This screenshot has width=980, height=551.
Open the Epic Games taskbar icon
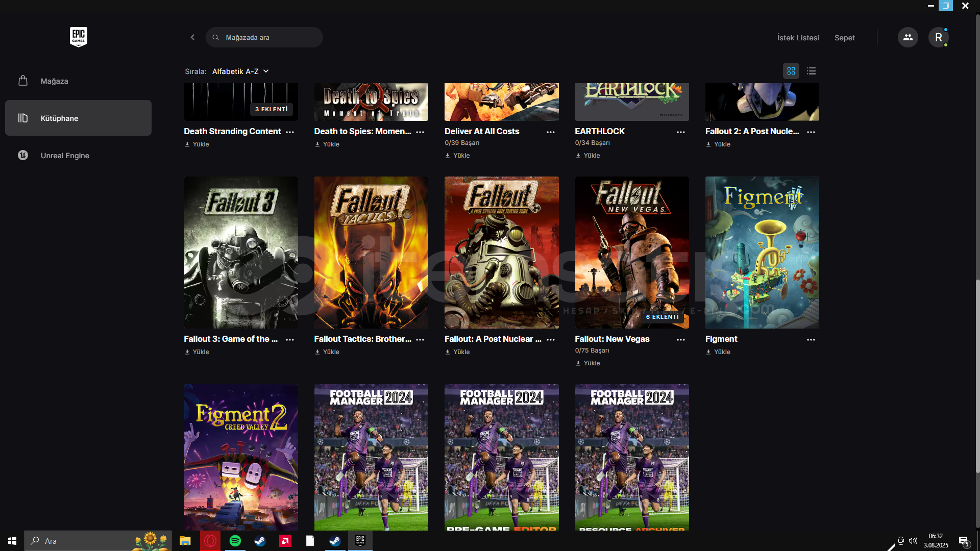tap(360, 541)
